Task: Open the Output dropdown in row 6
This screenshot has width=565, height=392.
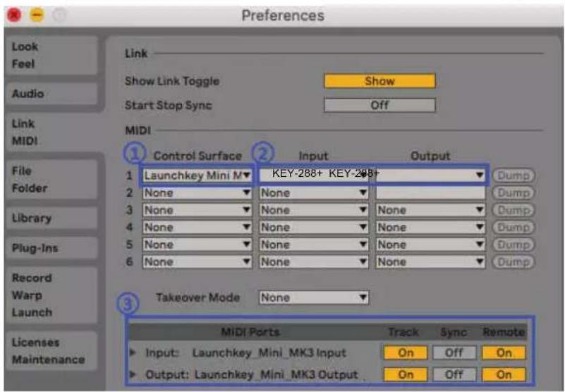Action: coord(430,262)
